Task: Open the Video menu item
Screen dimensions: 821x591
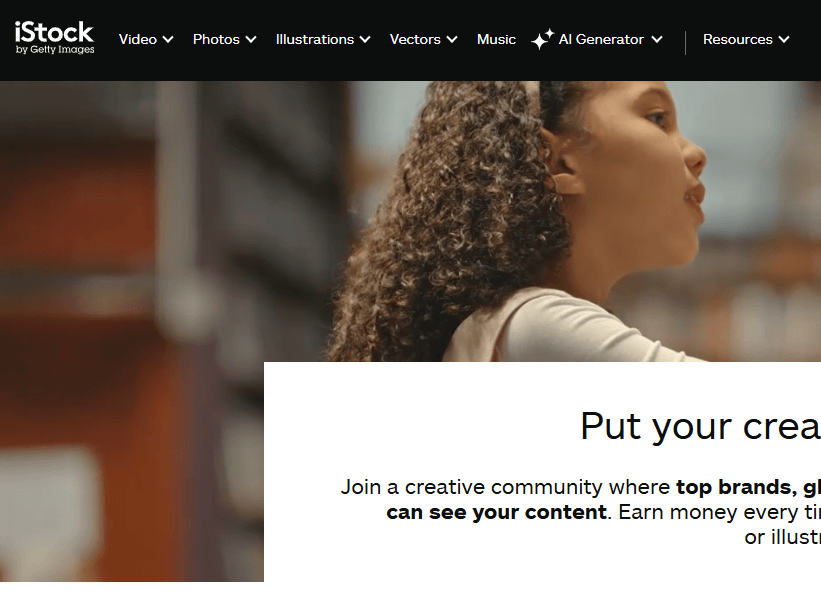Action: [x=138, y=39]
